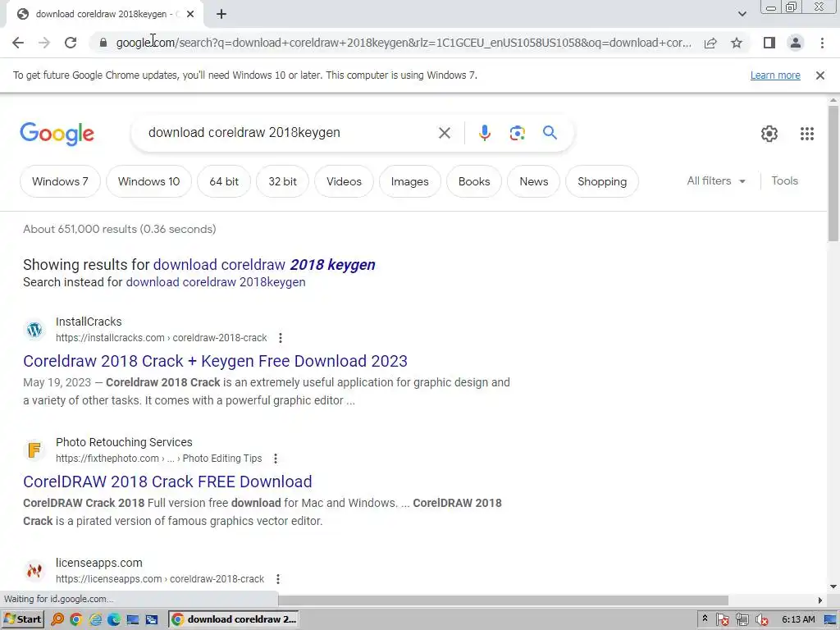840x630 pixels.
Task: Switch to Images results
Action: pyautogui.click(x=410, y=181)
